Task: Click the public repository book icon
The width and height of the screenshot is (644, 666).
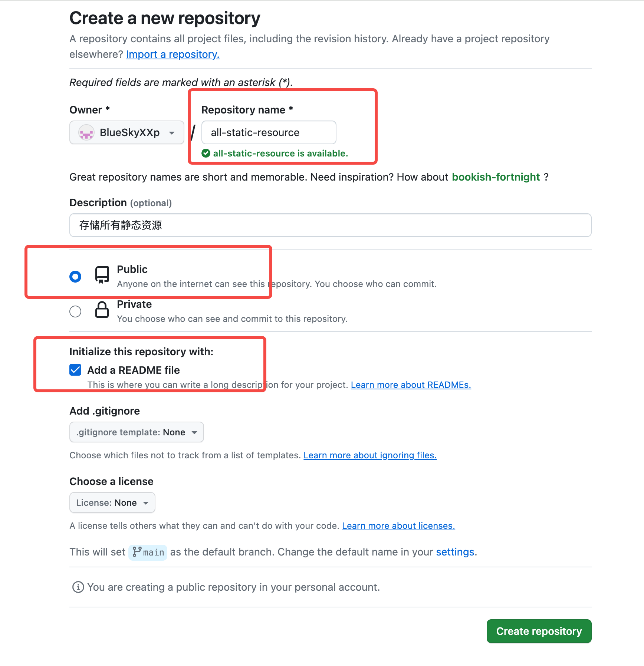Action: [x=102, y=275]
